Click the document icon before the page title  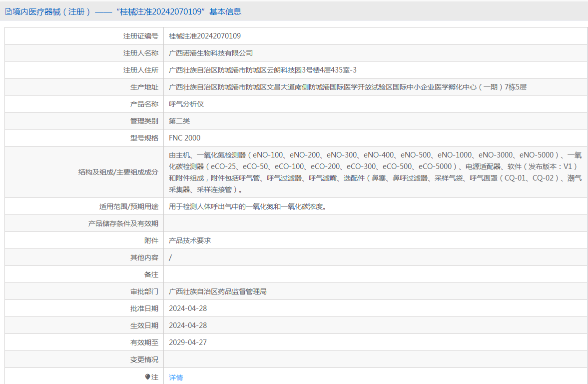click(x=8, y=11)
